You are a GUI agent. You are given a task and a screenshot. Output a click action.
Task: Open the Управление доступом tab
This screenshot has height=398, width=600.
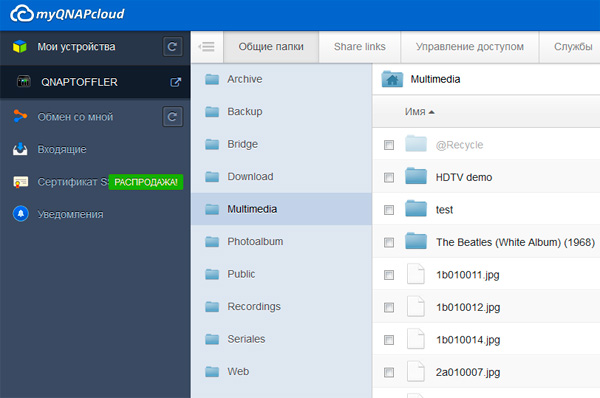[x=470, y=47]
